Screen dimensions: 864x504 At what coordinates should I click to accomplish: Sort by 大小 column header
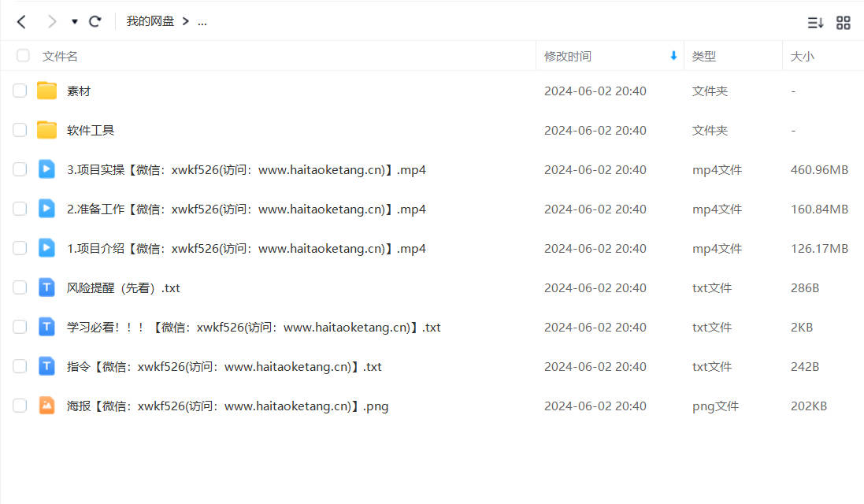[802, 56]
